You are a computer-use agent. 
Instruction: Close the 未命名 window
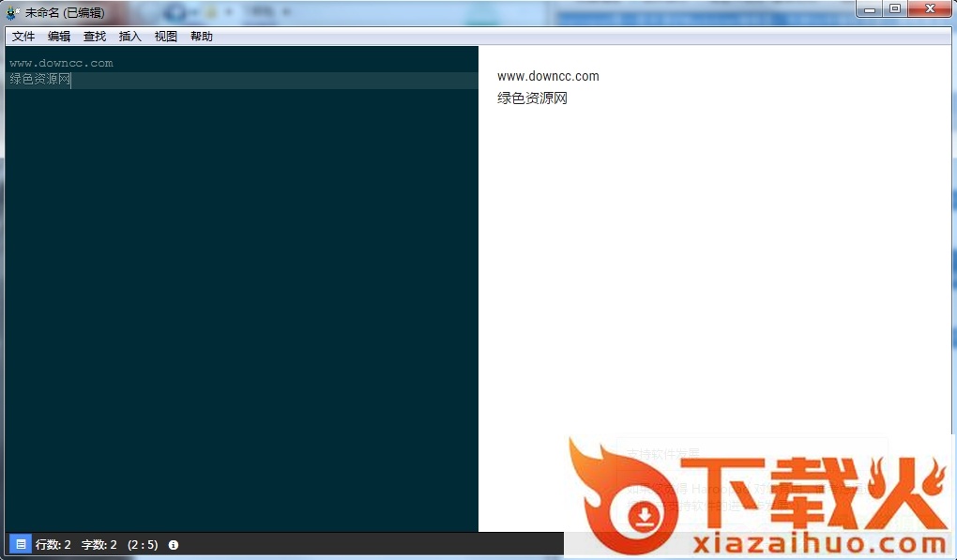[x=930, y=9]
